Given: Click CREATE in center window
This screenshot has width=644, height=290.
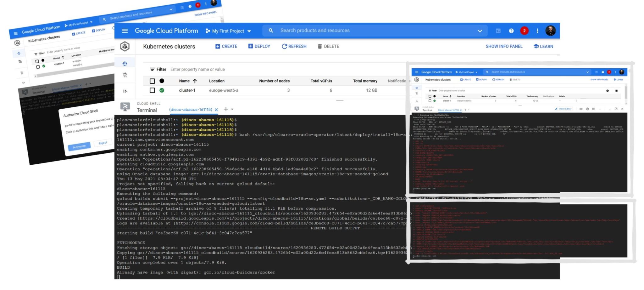Looking at the screenshot, I should (x=226, y=46).
